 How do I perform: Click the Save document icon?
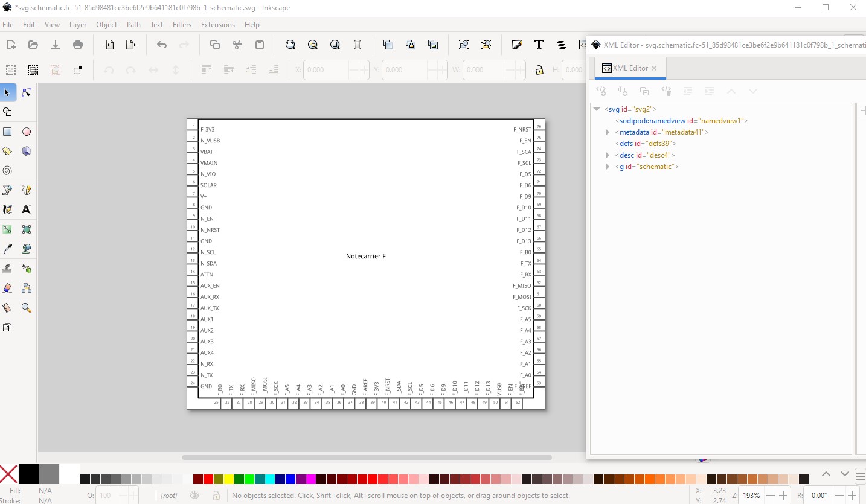pos(56,45)
